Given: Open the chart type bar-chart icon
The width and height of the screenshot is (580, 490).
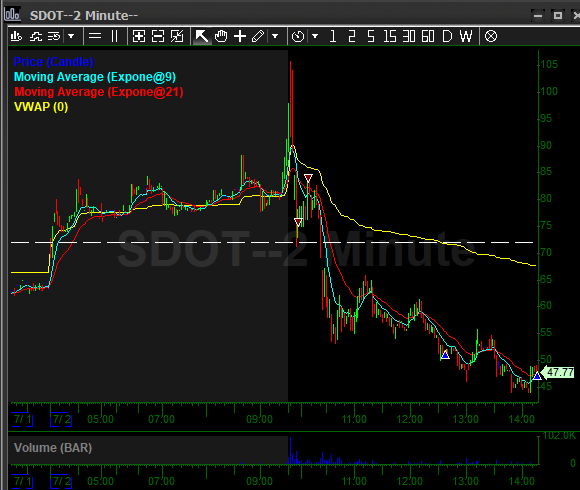Looking at the screenshot, I should tap(16, 36).
